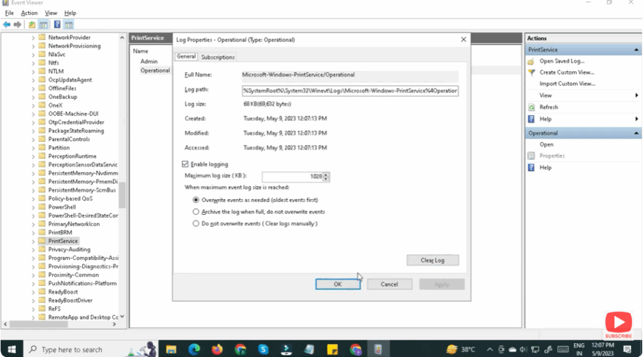The width and height of the screenshot is (644, 357).
Task: Click the Log path text field
Action: (350, 91)
